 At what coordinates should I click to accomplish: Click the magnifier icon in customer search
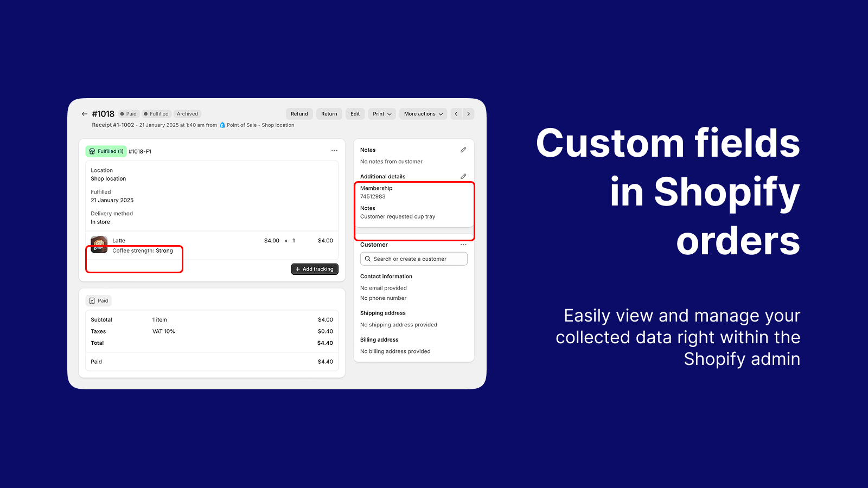(x=368, y=259)
